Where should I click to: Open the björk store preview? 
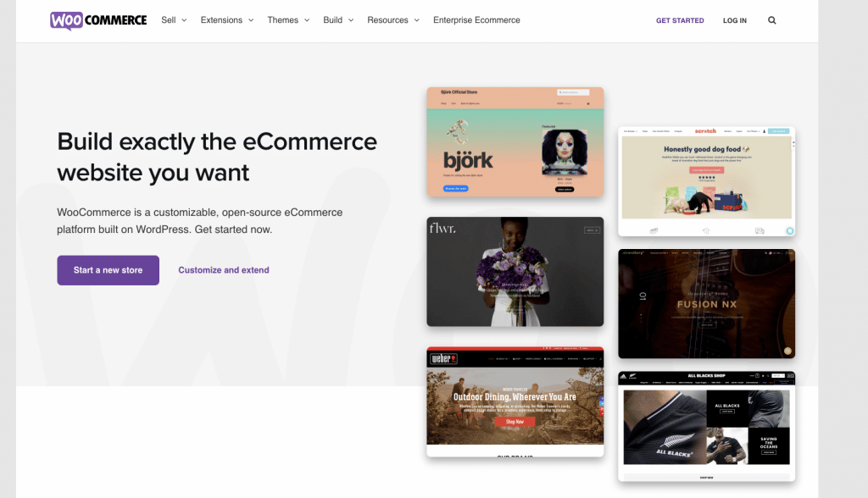[x=515, y=141]
